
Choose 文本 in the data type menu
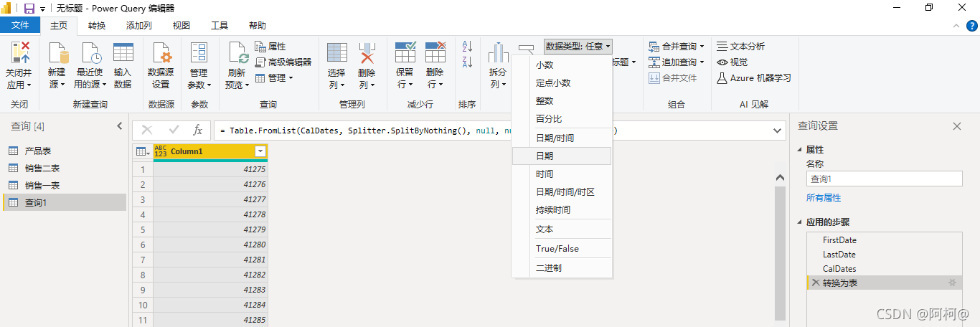tap(562, 229)
